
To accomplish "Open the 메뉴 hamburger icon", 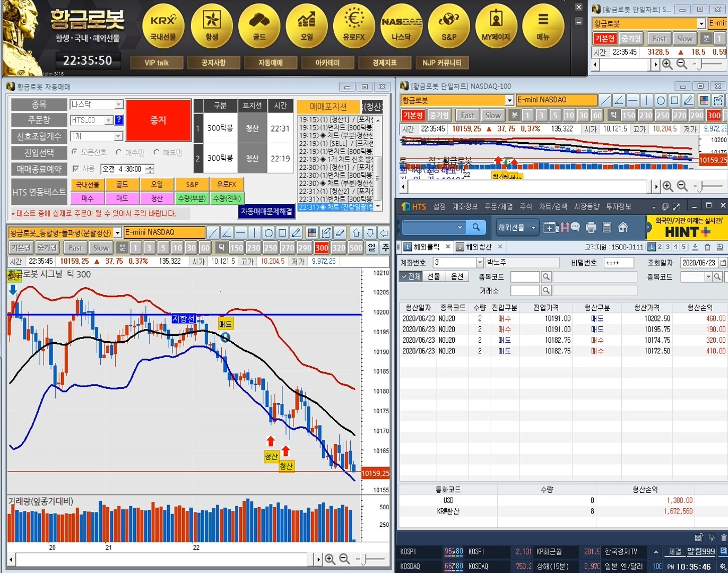I will [543, 27].
